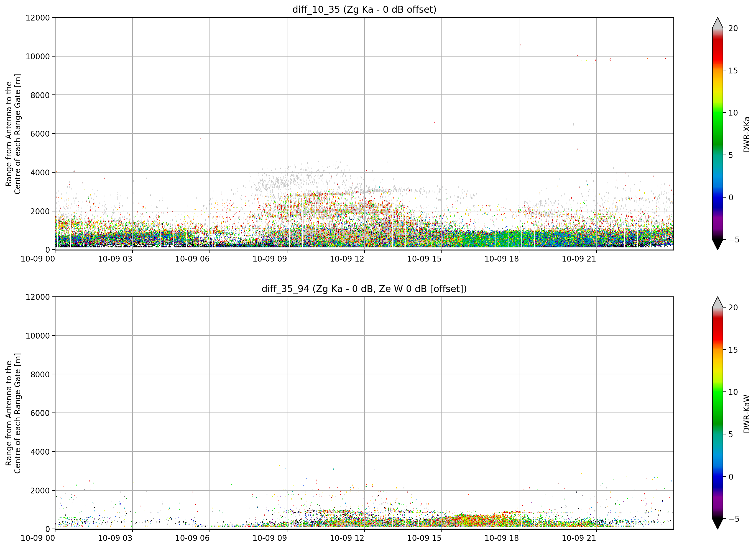Image resolution: width=756 pixels, height=548 pixels.
Task: Click the '10000' y tick on the diff_35_94 plot
Action: coord(38,336)
